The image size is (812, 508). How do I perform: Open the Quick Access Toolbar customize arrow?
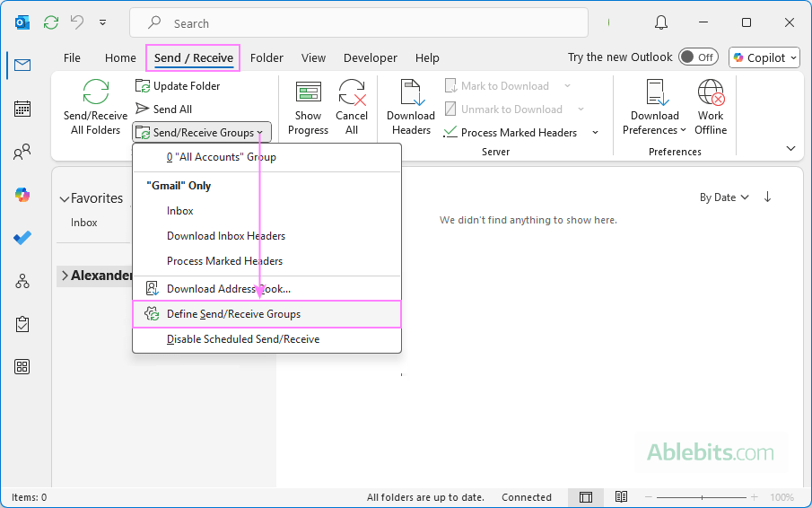tap(102, 22)
